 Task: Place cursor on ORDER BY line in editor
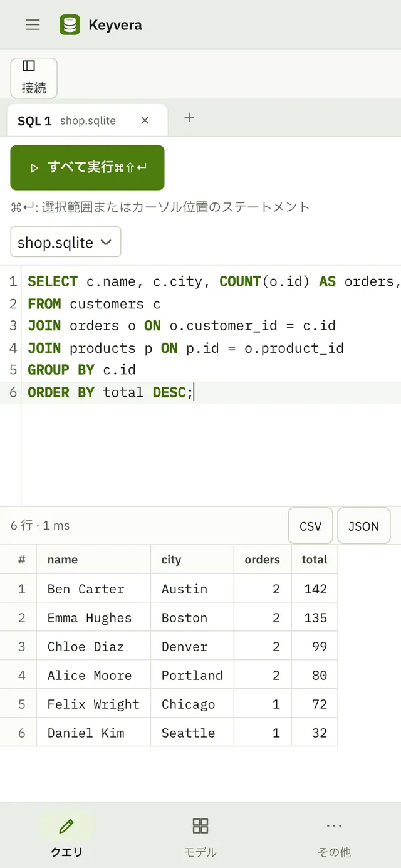click(211, 392)
